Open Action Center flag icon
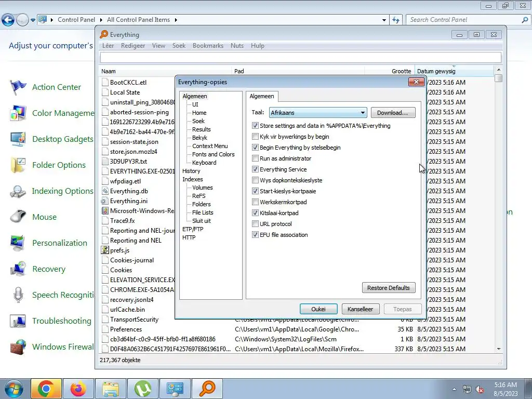 pyautogui.click(x=18, y=87)
